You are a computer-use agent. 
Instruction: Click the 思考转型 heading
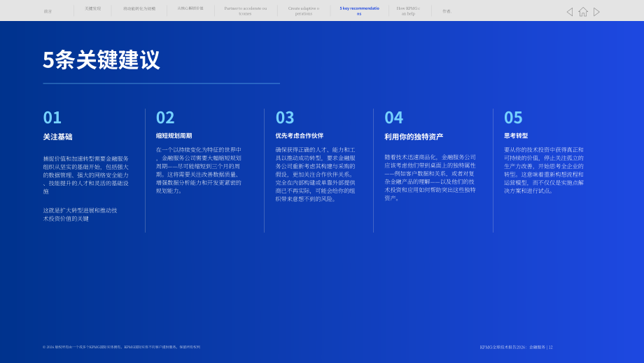tap(516, 136)
